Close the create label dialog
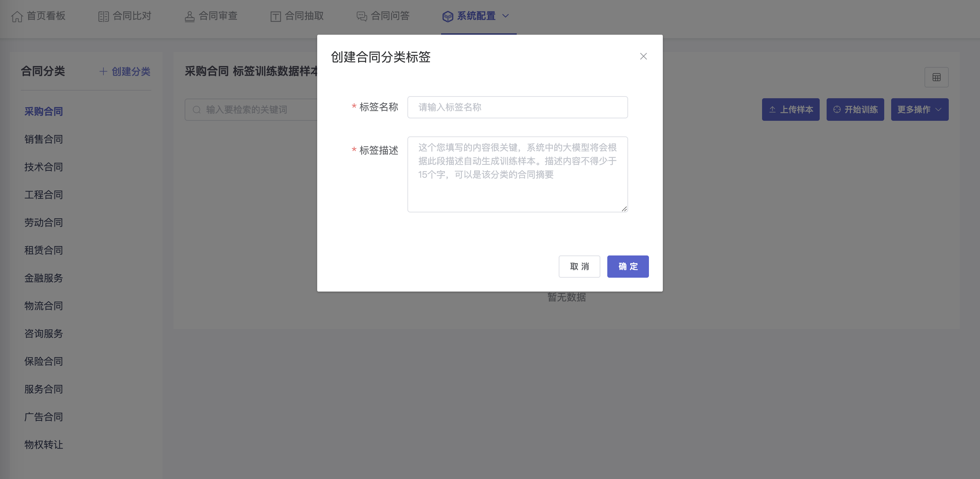This screenshot has height=479, width=980. (643, 56)
